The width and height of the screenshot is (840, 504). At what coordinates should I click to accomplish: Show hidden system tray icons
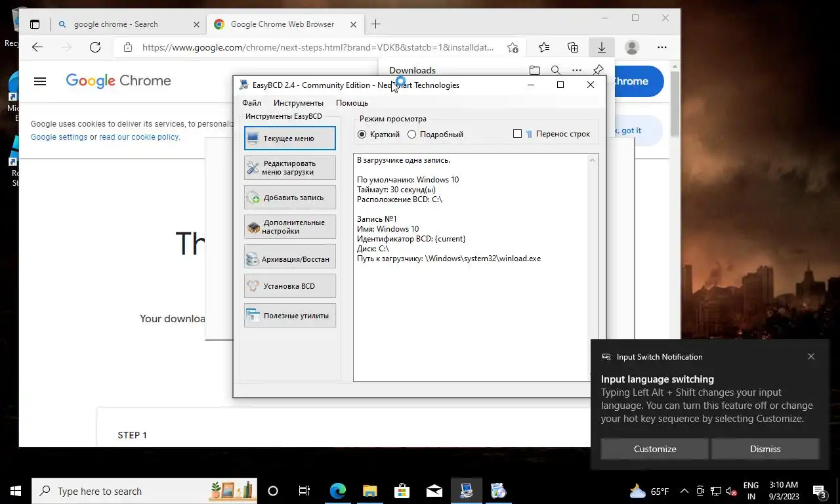684,491
